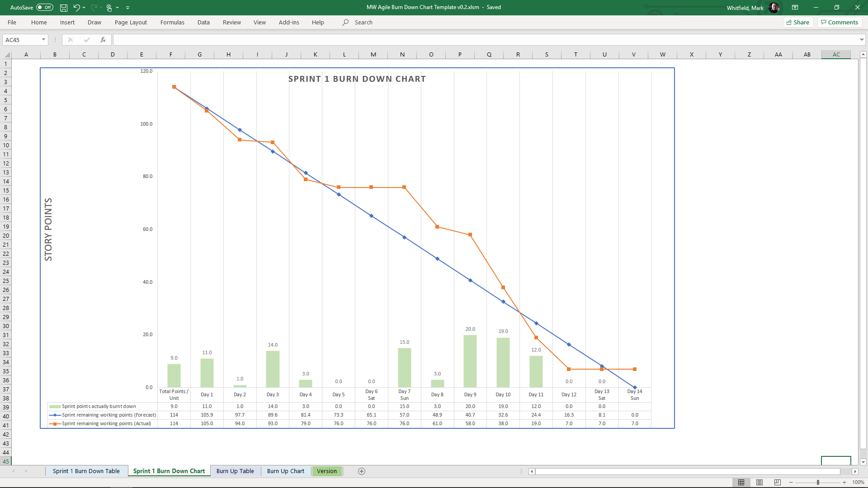Switch to the Burn Up Chart sheet
This screenshot has width=868, height=488.
285,471
